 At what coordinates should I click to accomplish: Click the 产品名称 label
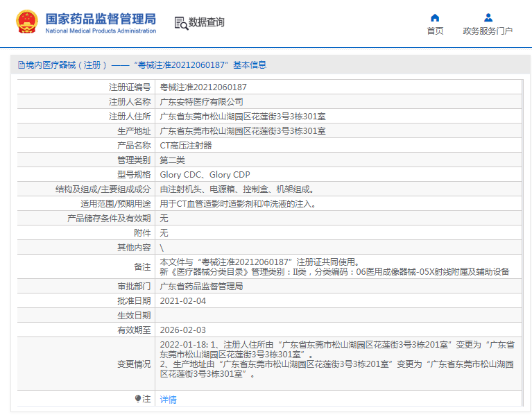[134, 146]
